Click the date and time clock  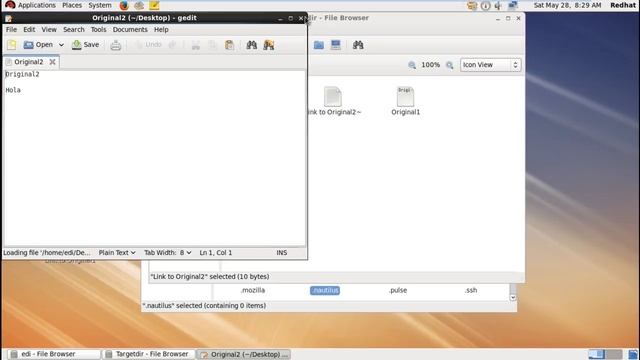tap(567, 5)
